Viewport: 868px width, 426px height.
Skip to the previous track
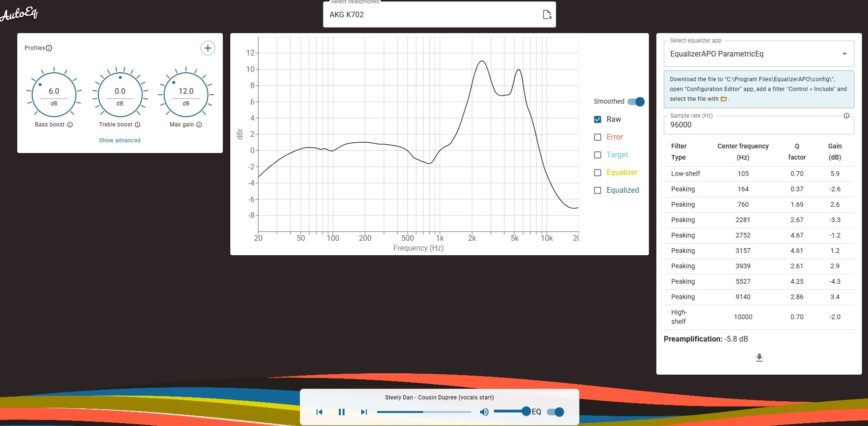319,412
